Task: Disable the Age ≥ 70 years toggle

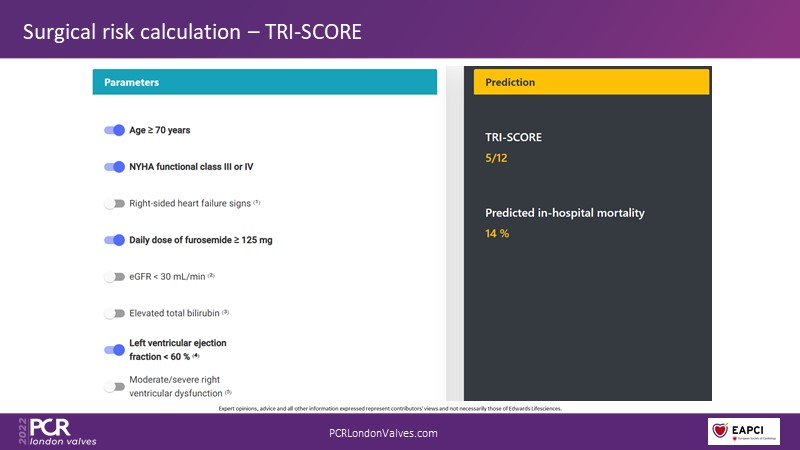Action: tap(114, 130)
